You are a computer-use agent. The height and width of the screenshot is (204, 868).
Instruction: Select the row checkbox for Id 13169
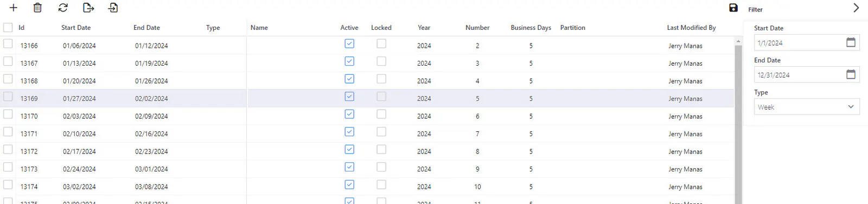tap(8, 97)
